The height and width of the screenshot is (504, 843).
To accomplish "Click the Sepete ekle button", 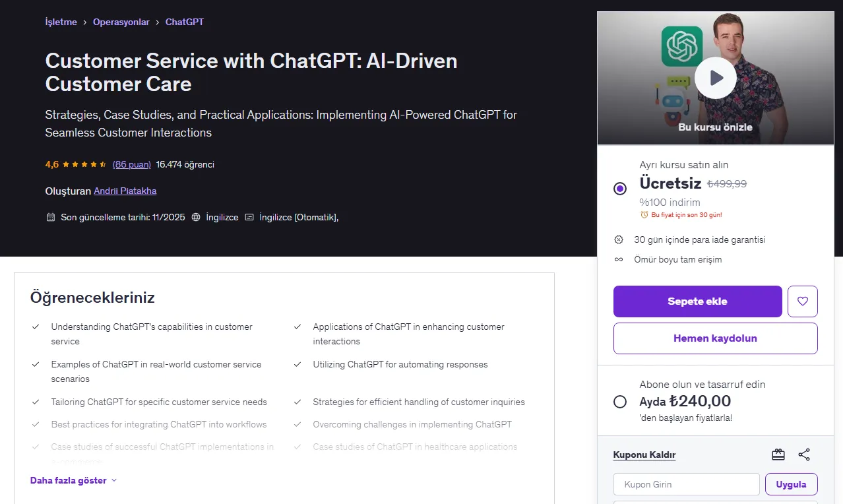I will coord(698,301).
